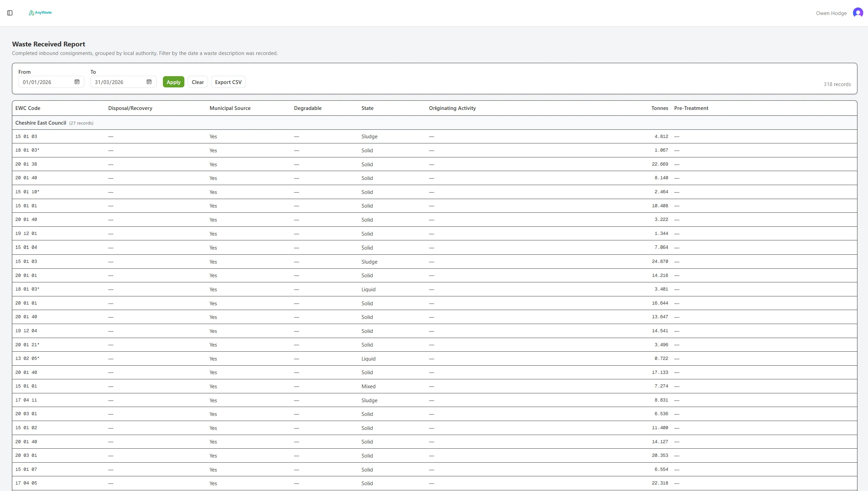Click the Disposal/Recovery column header
The image size is (868, 491).
tap(130, 108)
